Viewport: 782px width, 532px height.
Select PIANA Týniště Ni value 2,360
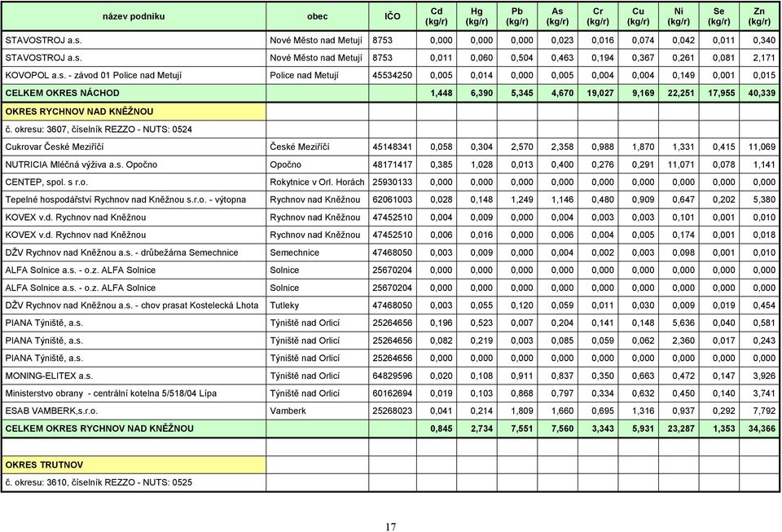tap(683, 341)
